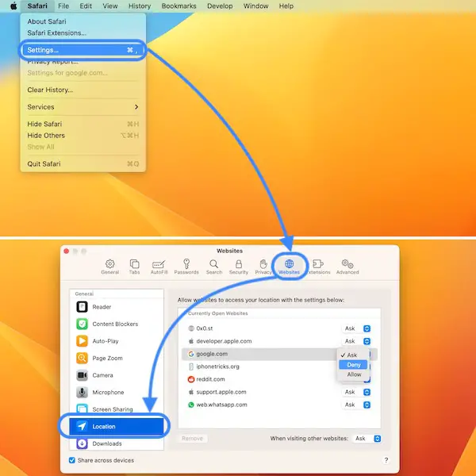
Task: Click Settings… in the Safari menu
Action: coord(44,49)
